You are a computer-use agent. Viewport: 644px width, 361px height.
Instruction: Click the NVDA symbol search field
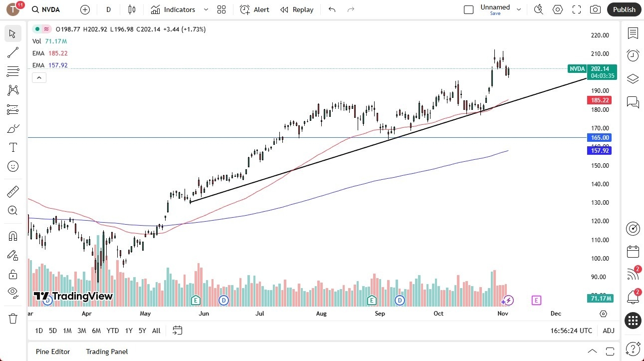45,9
